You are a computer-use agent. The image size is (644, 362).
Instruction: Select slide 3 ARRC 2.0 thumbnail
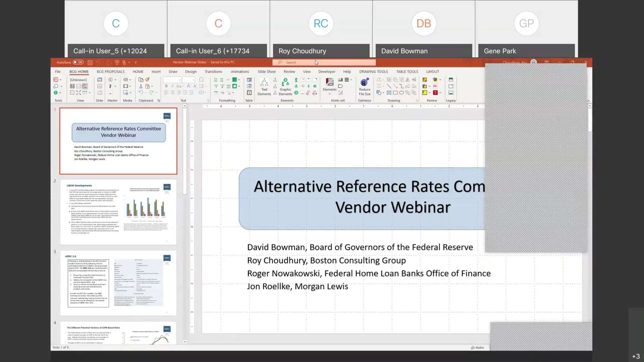(x=118, y=283)
